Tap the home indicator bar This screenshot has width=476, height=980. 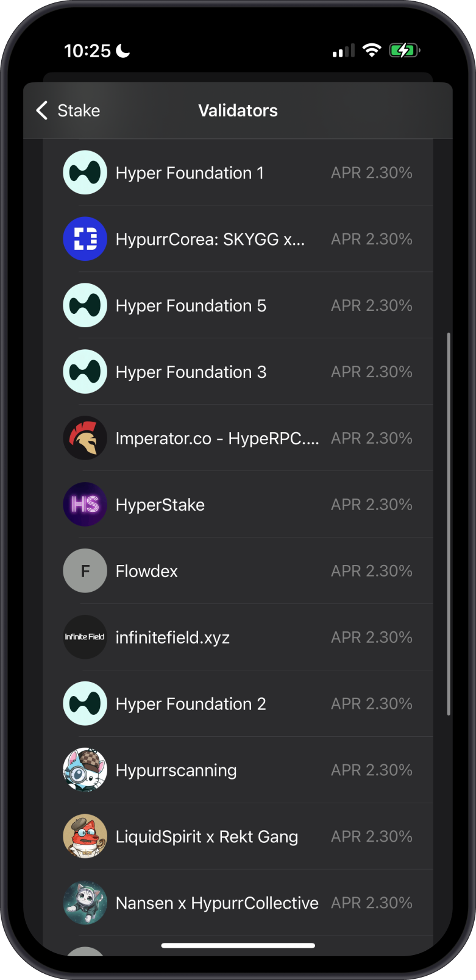(x=238, y=946)
